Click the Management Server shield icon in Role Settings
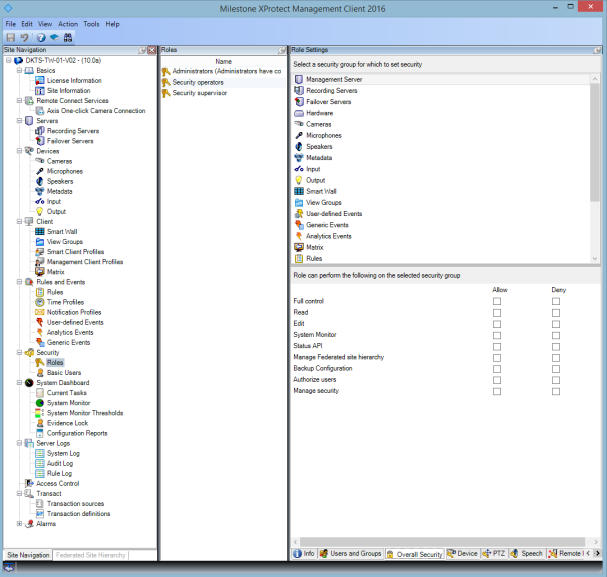Image resolution: width=607 pixels, height=577 pixels. pyautogui.click(x=298, y=79)
